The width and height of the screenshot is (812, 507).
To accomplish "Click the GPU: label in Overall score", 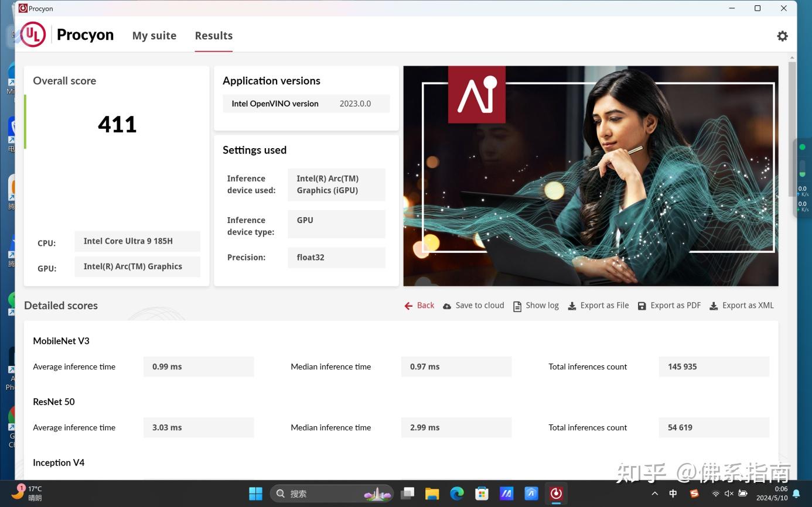I will pyautogui.click(x=47, y=268).
